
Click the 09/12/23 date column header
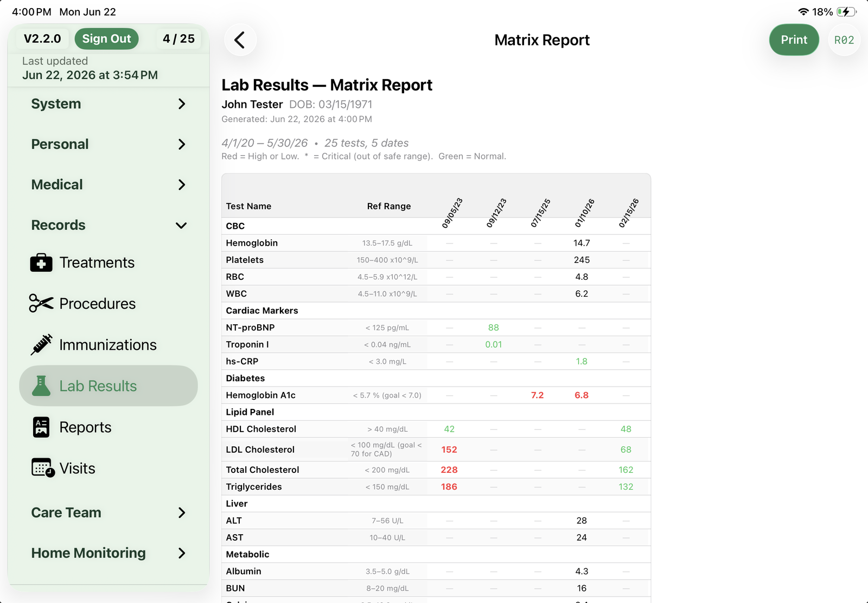click(x=496, y=213)
